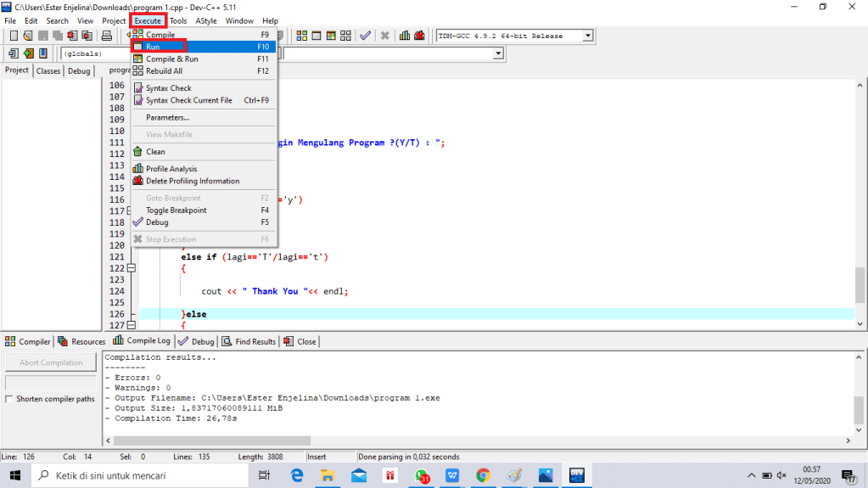Open Dev-C++ from the Windows taskbar

(577, 475)
